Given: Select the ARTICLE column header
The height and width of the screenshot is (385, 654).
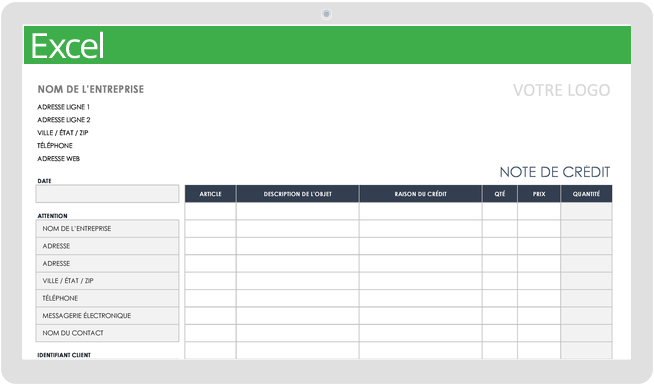Looking at the screenshot, I should (x=210, y=194).
